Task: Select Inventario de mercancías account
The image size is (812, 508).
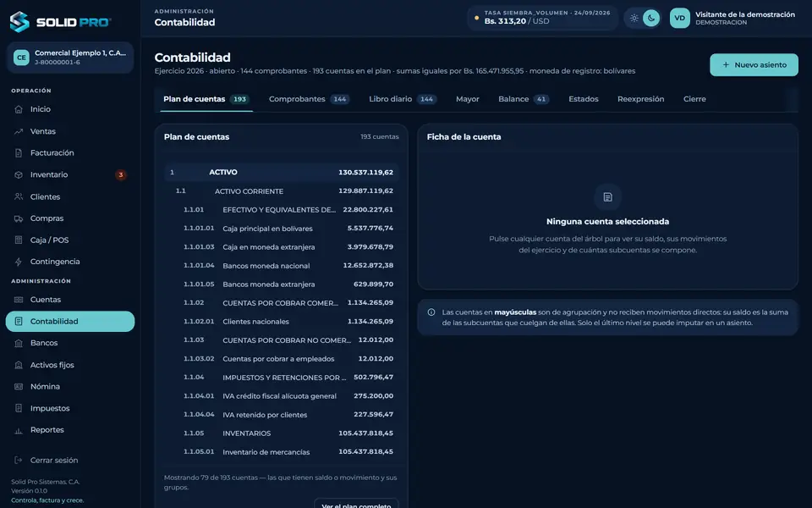Action: point(281,452)
